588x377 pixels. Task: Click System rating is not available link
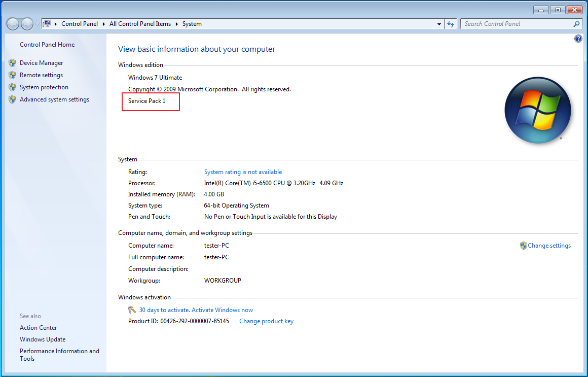click(x=243, y=172)
